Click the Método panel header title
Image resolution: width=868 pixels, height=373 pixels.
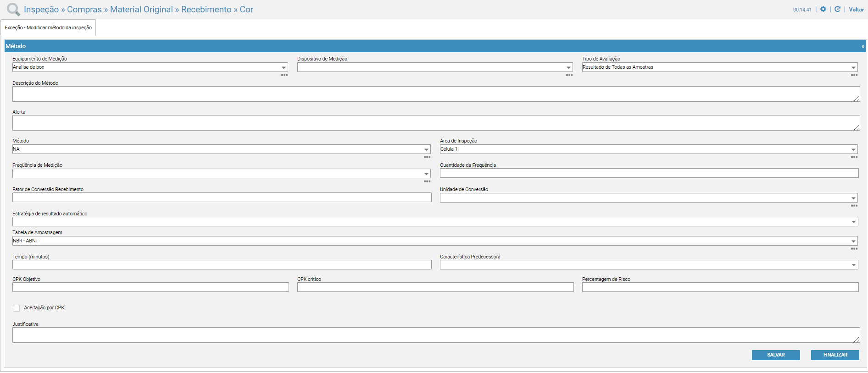pyautogui.click(x=16, y=46)
